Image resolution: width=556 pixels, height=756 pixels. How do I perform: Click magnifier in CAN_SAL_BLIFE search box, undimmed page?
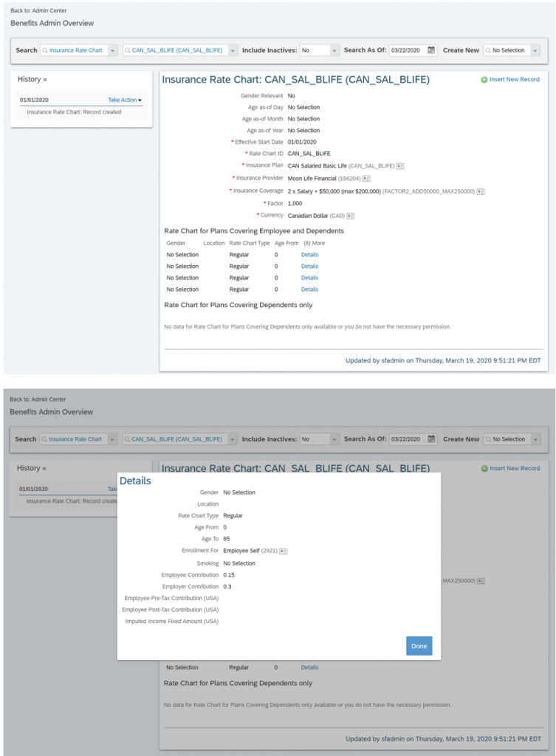[x=128, y=50]
